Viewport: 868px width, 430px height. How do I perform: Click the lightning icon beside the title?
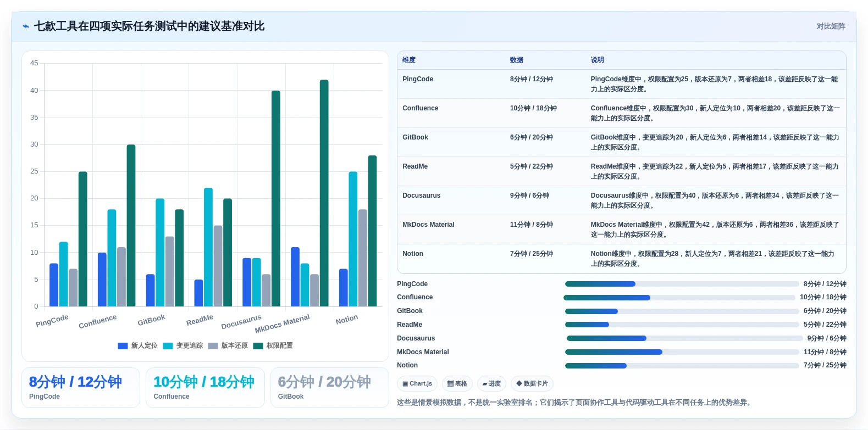coord(26,26)
